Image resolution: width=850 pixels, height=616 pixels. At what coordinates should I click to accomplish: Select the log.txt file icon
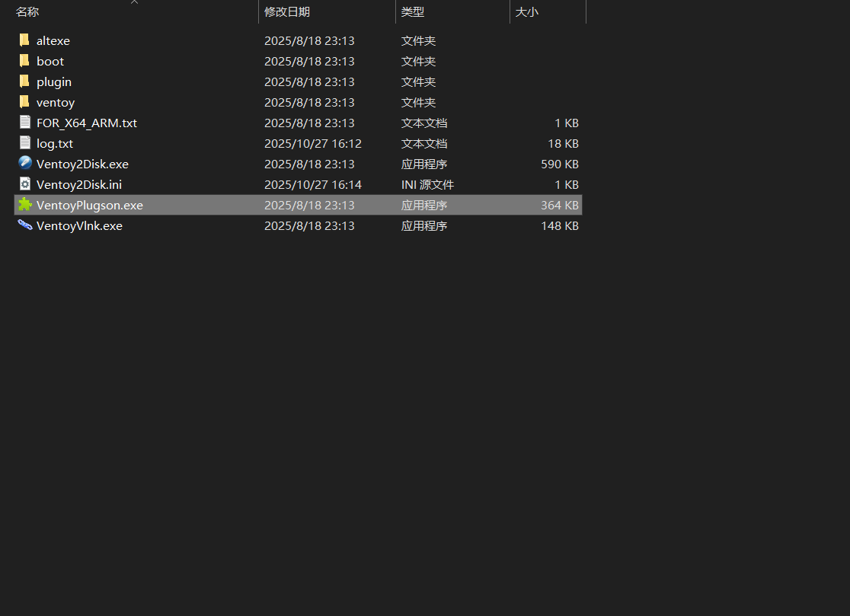coord(24,143)
